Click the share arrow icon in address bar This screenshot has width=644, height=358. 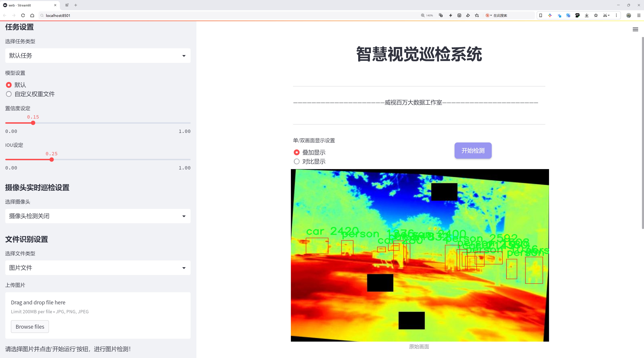tap(468, 16)
